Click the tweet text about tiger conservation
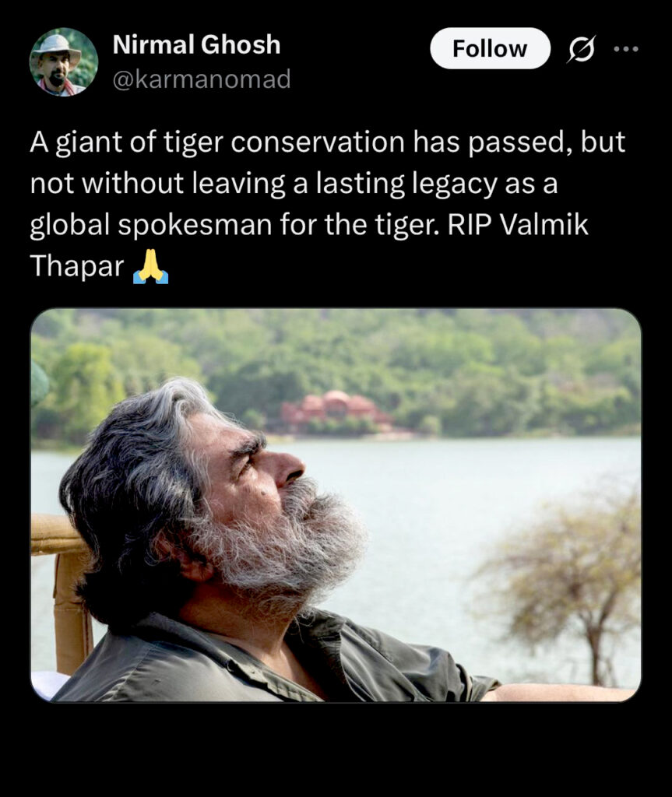The height and width of the screenshot is (797, 672). 327,204
